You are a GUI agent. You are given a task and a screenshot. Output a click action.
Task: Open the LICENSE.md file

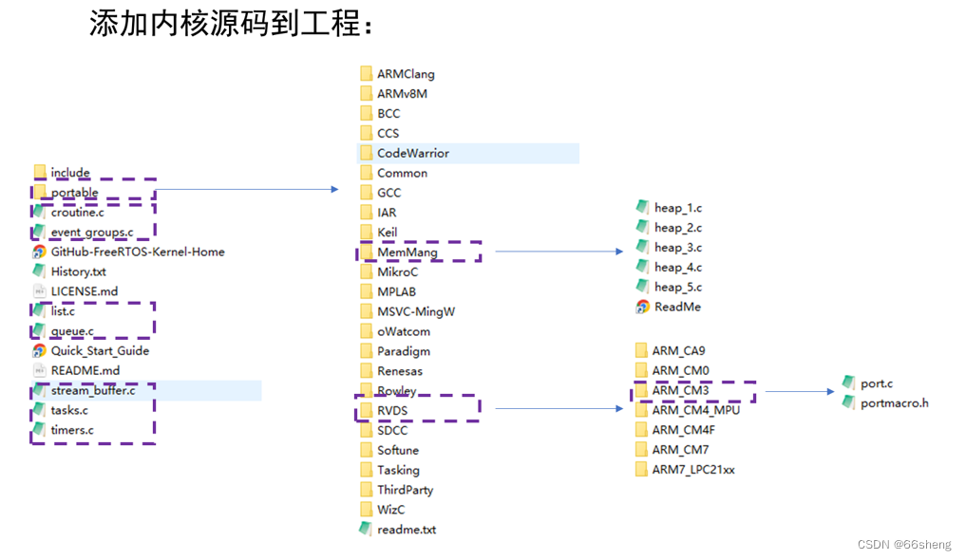(x=86, y=290)
